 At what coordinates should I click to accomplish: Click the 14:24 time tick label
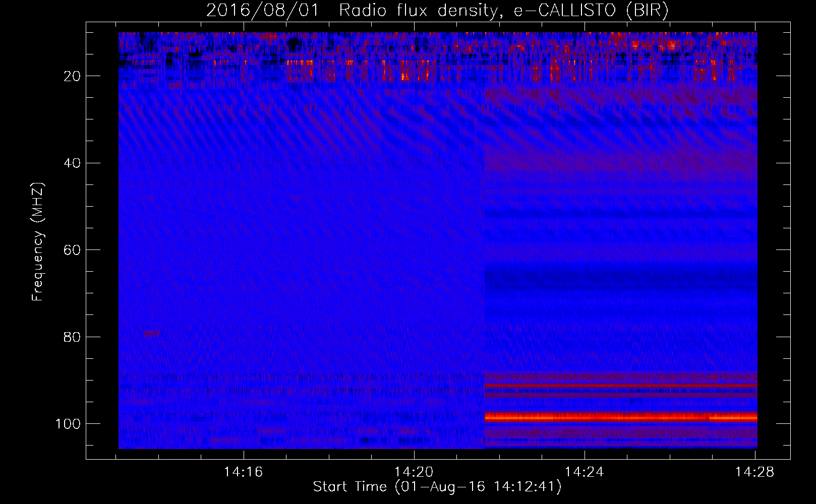coord(585,472)
